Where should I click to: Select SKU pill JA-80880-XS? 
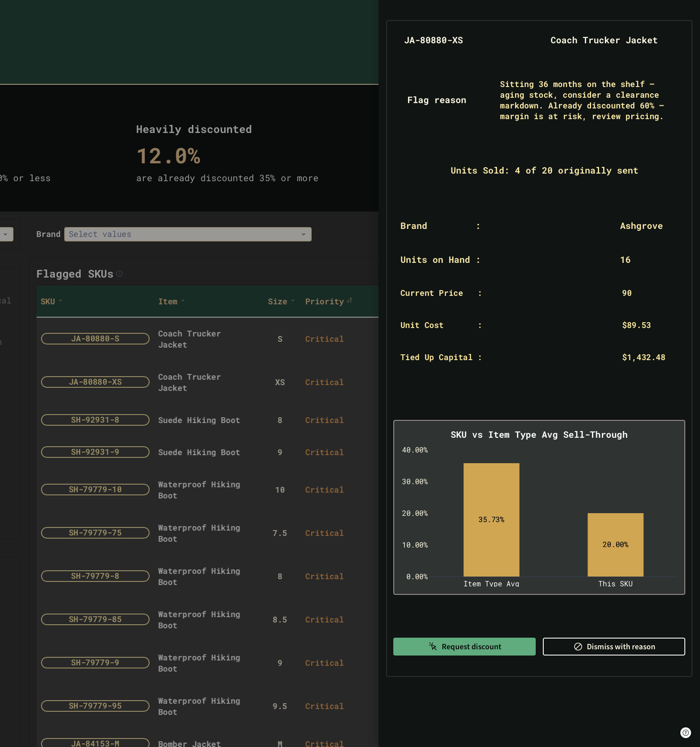tap(95, 382)
